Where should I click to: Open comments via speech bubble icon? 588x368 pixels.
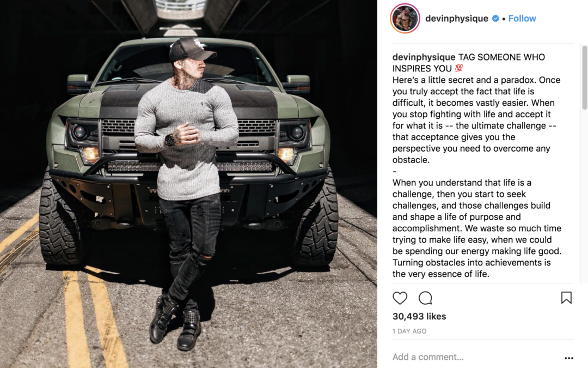tap(425, 298)
